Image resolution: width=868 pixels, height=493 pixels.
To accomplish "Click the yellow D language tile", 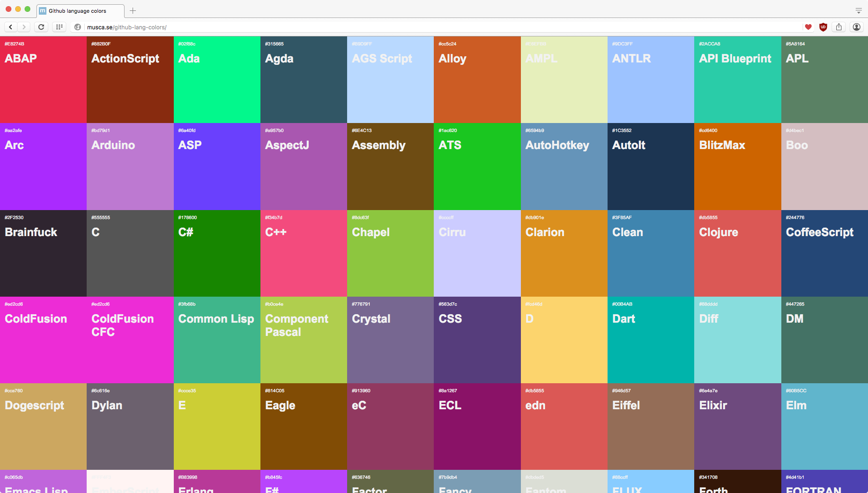I will (x=564, y=340).
